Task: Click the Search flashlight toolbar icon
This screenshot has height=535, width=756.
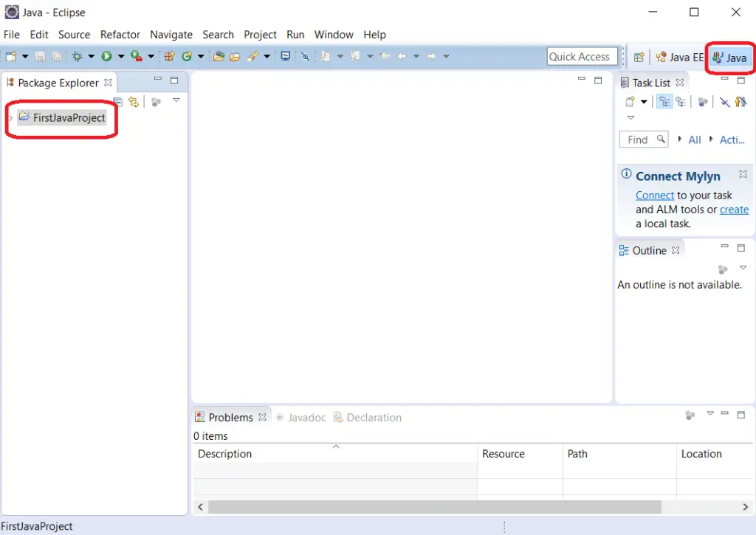Action: point(252,56)
